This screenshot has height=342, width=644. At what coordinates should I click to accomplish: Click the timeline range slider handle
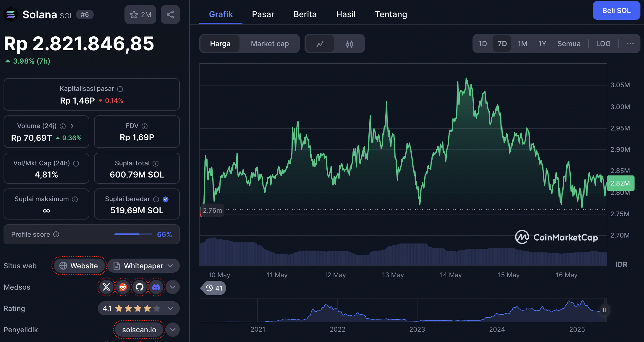click(x=604, y=310)
